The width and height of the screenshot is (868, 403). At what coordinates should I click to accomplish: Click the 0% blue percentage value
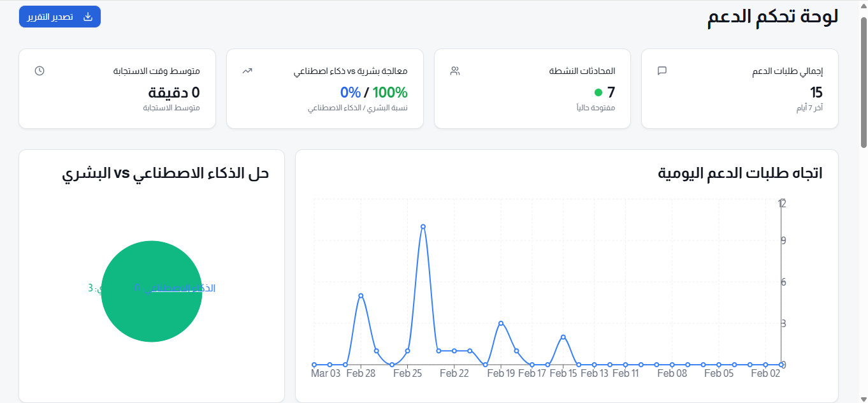(x=350, y=92)
